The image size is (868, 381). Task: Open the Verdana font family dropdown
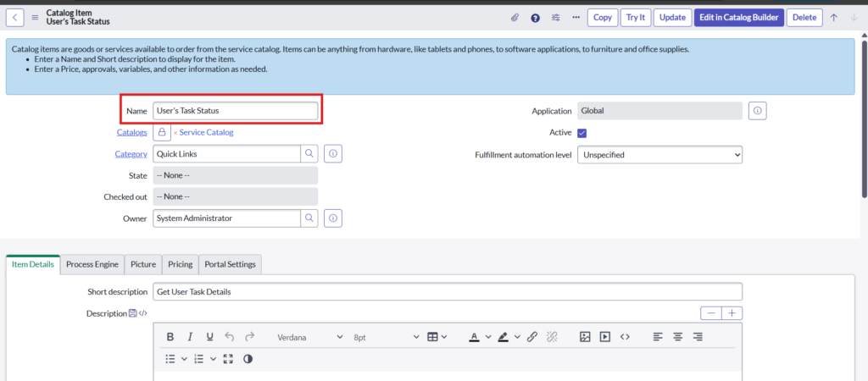click(310, 337)
